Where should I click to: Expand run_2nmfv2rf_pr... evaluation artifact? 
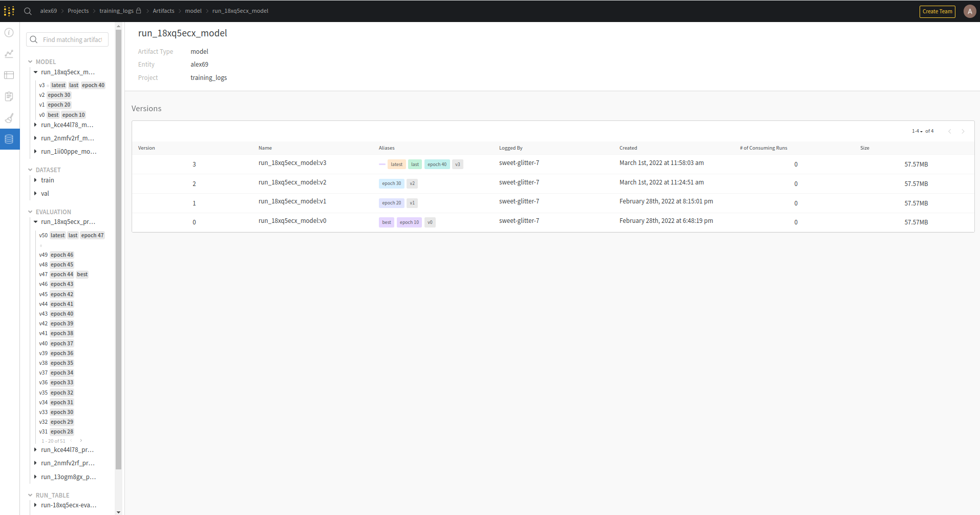click(x=35, y=463)
